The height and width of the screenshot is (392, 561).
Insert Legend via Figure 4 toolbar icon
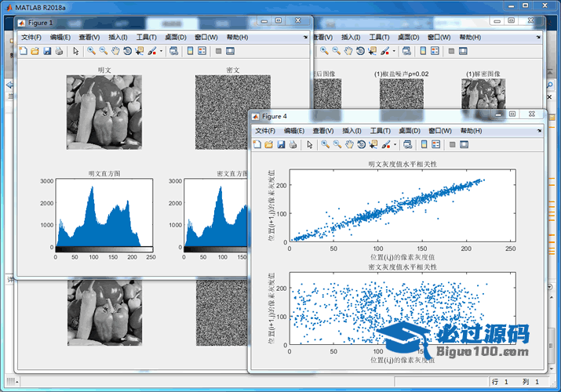coord(435,144)
